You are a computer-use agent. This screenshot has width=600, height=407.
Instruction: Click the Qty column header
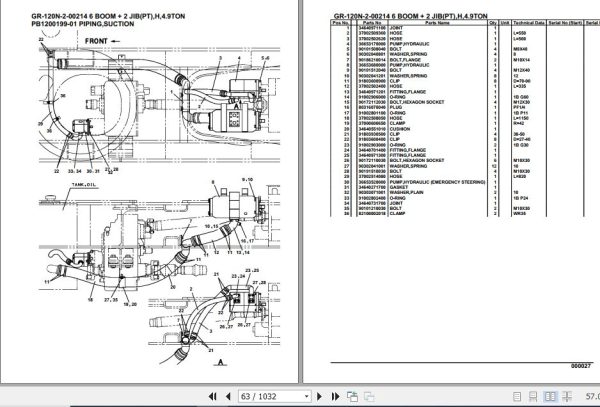493,23
